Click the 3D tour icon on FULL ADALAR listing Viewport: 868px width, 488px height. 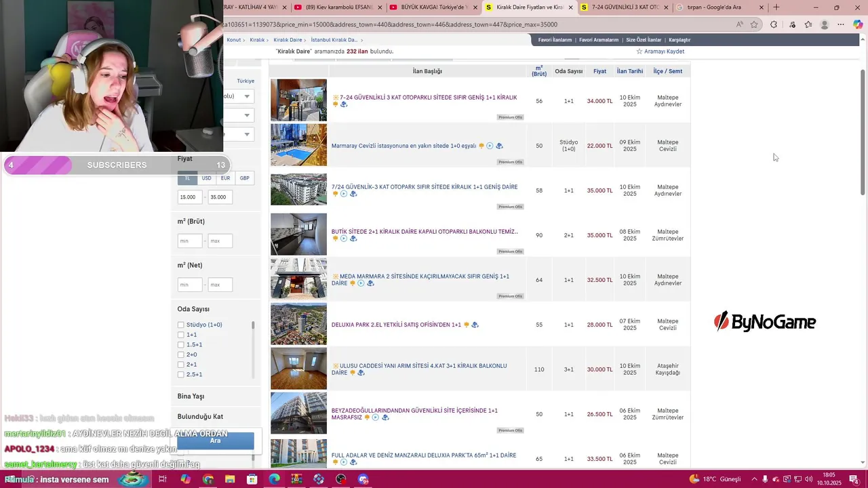click(x=353, y=462)
